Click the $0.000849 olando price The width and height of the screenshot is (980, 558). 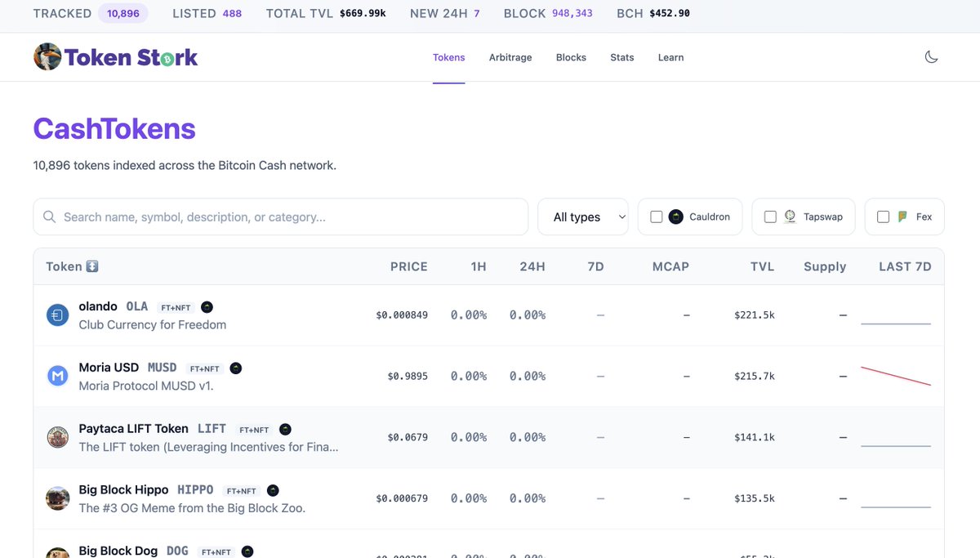402,315
